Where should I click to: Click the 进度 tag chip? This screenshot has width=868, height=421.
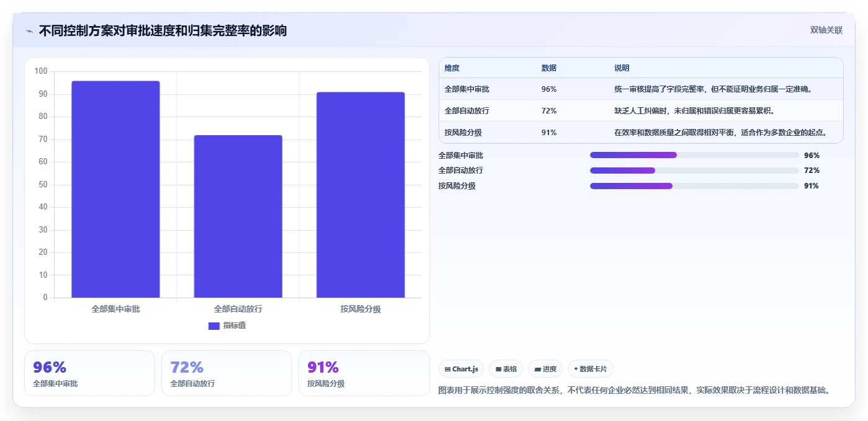coord(545,369)
